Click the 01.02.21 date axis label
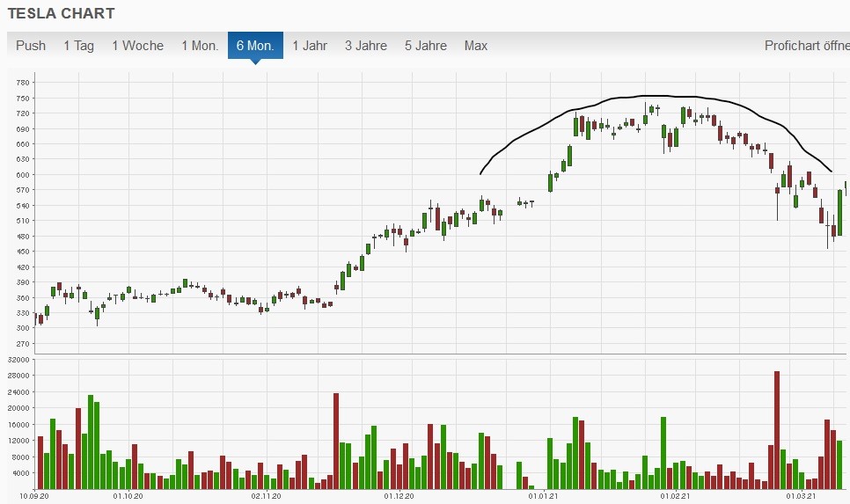This screenshot has width=850, height=504. [676, 496]
